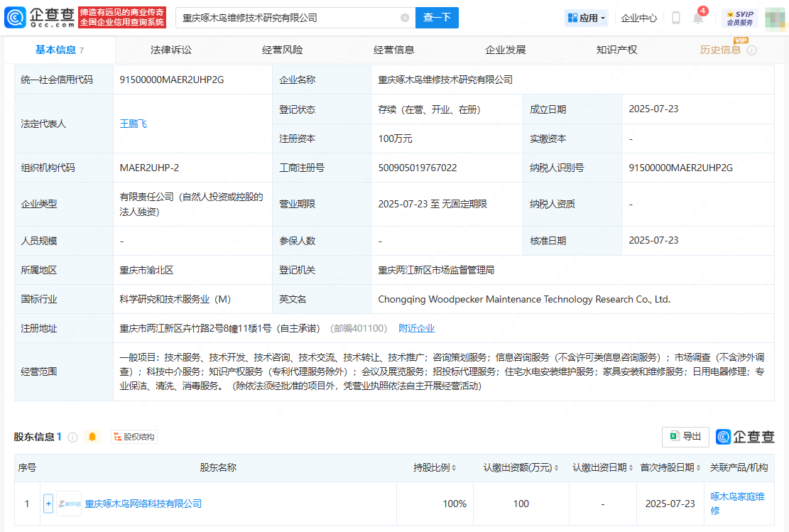Focus the company search input field
Viewport: 789px width, 532px height.
[x=296, y=18]
